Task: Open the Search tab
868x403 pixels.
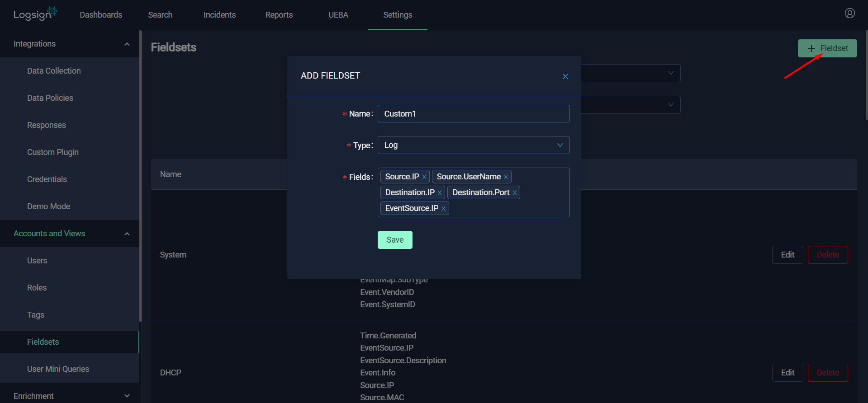Action: (x=160, y=15)
